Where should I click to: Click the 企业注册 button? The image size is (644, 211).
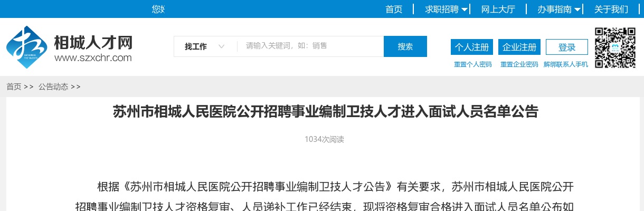pyautogui.click(x=519, y=47)
